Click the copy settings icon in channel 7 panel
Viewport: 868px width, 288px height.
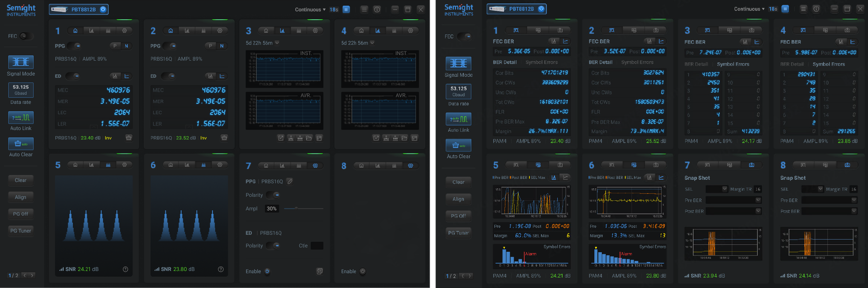[x=319, y=271]
